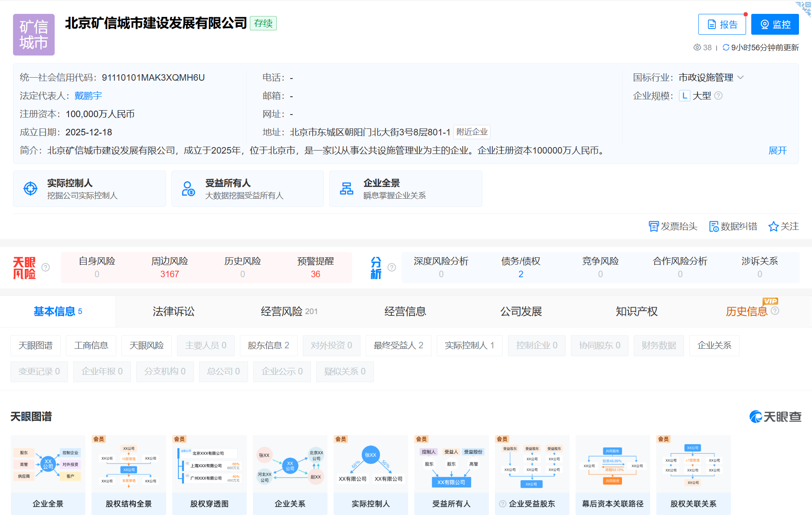The image size is (812, 521).
Task: Click the 受益所有人 person icon
Action: pos(188,189)
